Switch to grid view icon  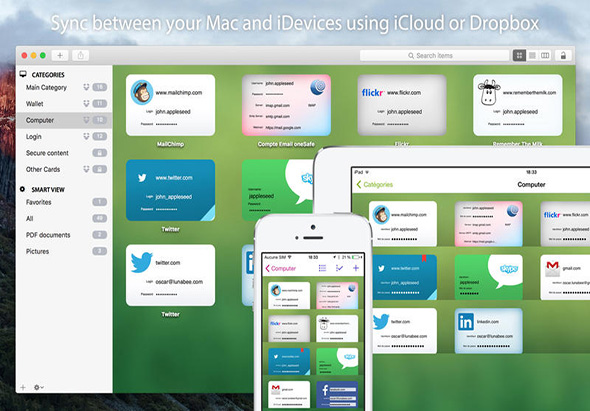[x=519, y=55]
